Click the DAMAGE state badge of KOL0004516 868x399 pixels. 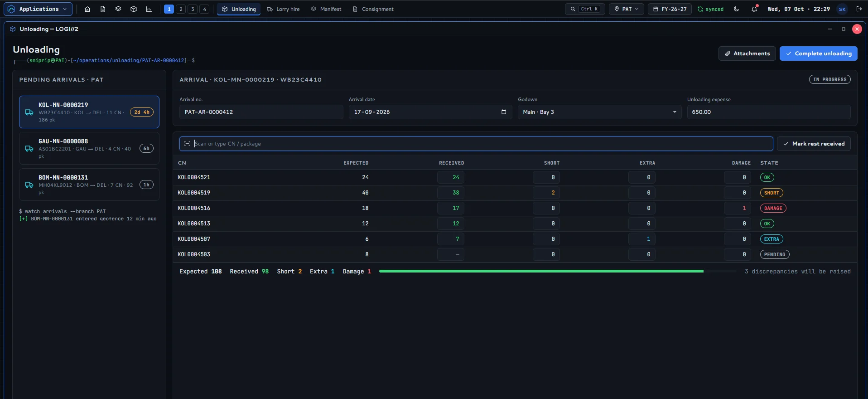(773, 208)
